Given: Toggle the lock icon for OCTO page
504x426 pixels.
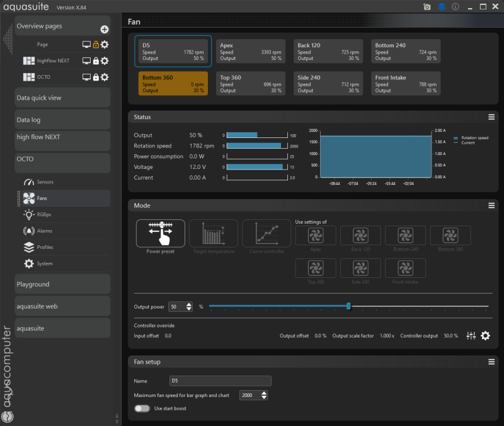Looking at the screenshot, I should [96, 78].
